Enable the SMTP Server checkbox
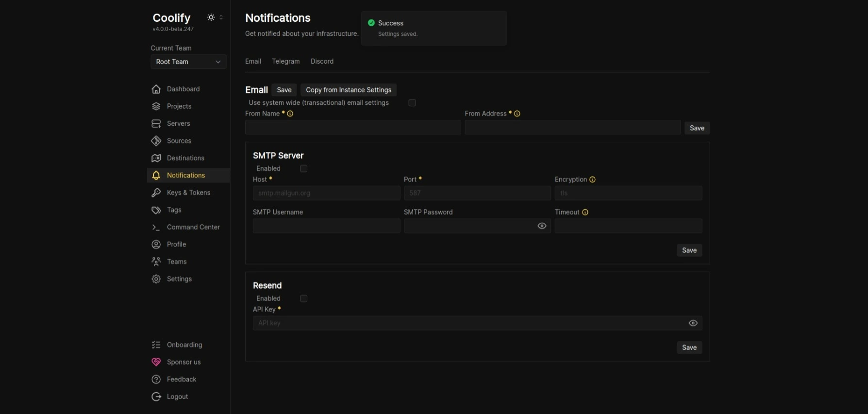This screenshot has width=868, height=414. click(303, 168)
